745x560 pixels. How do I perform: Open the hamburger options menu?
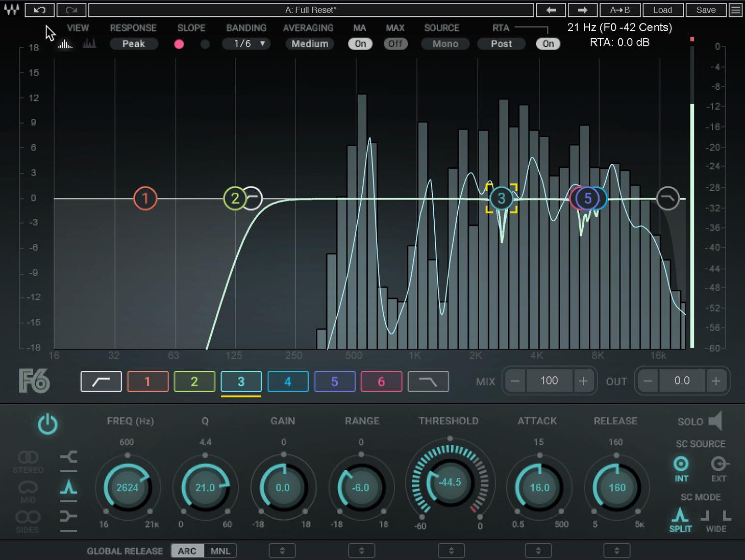[735, 10]
